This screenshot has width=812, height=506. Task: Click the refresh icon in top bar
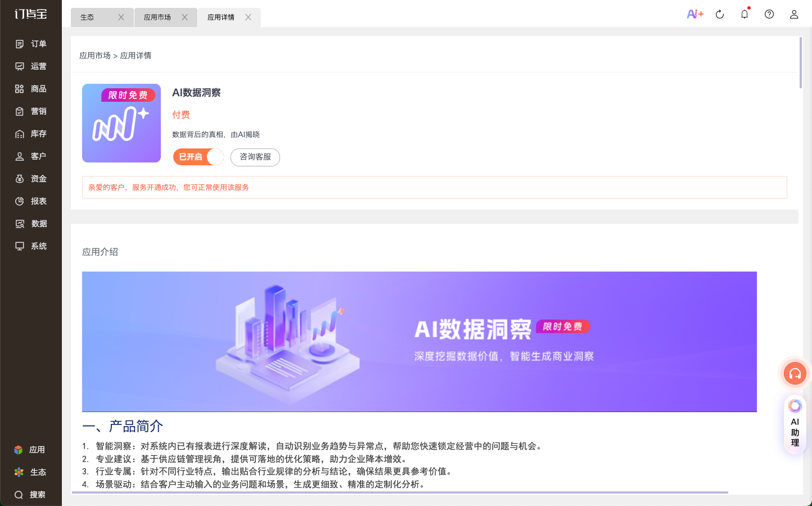click(x=720, y=14)
